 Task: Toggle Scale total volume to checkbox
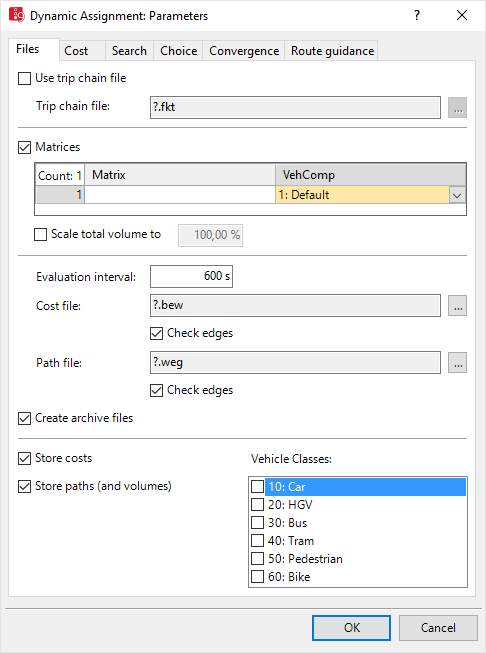40,234
